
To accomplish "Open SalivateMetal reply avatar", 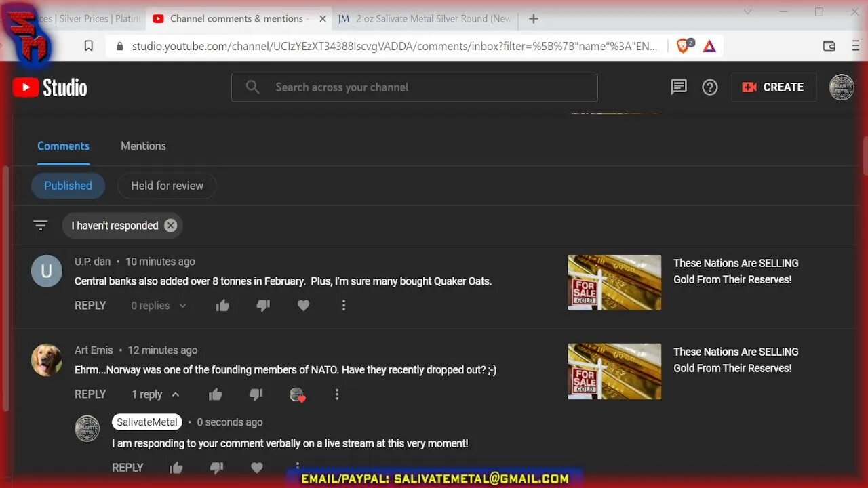I will point(87,428).
